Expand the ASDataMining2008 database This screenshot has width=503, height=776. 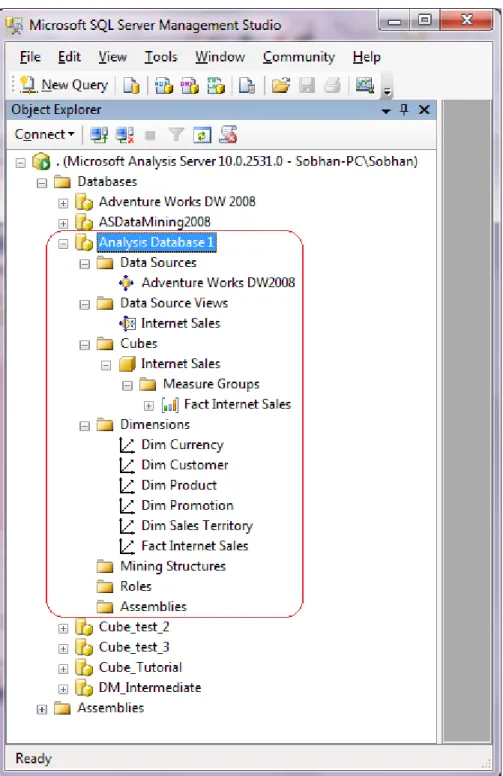coord(63,223)
